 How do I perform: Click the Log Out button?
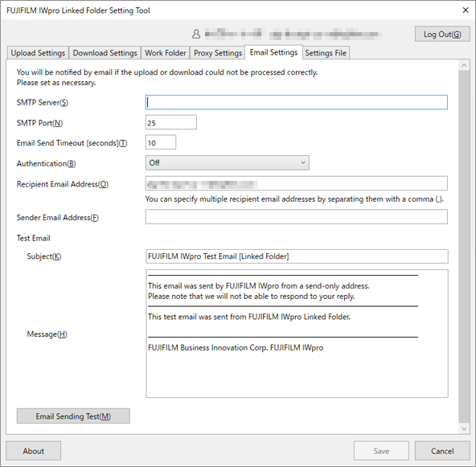pos(442,34)
